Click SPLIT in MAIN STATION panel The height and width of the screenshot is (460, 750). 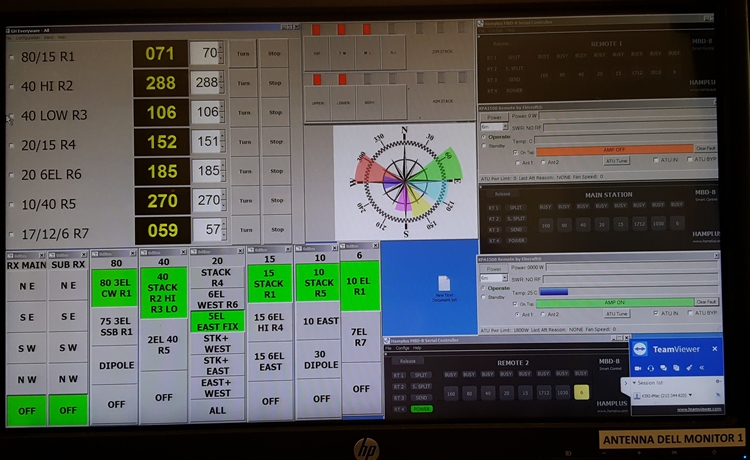click(516, 208)
